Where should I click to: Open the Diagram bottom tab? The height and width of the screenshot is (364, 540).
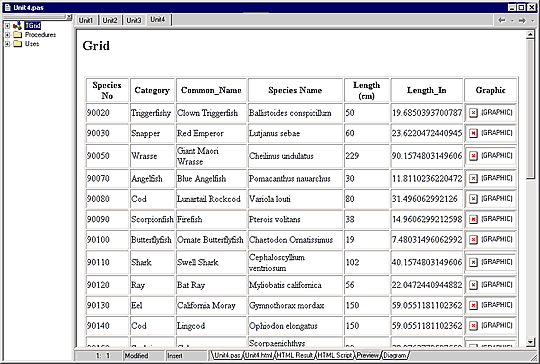(395, 355)
